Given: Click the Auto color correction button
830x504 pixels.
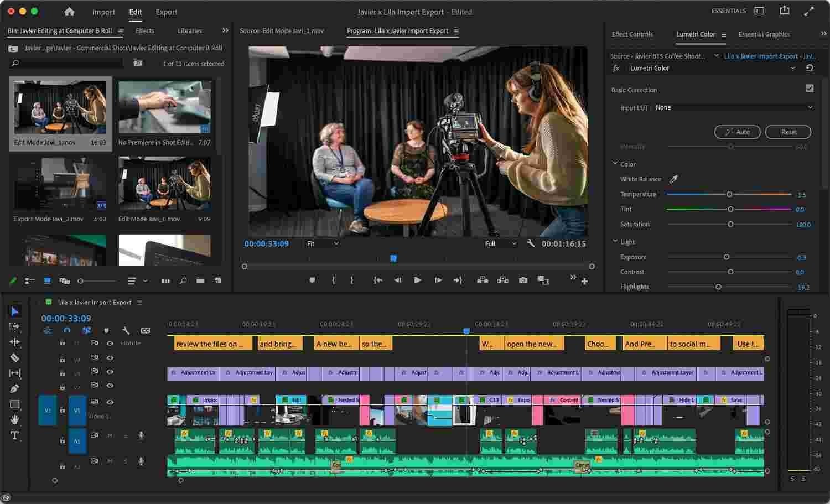Looking at the screenshot, I should pos(736,132).
